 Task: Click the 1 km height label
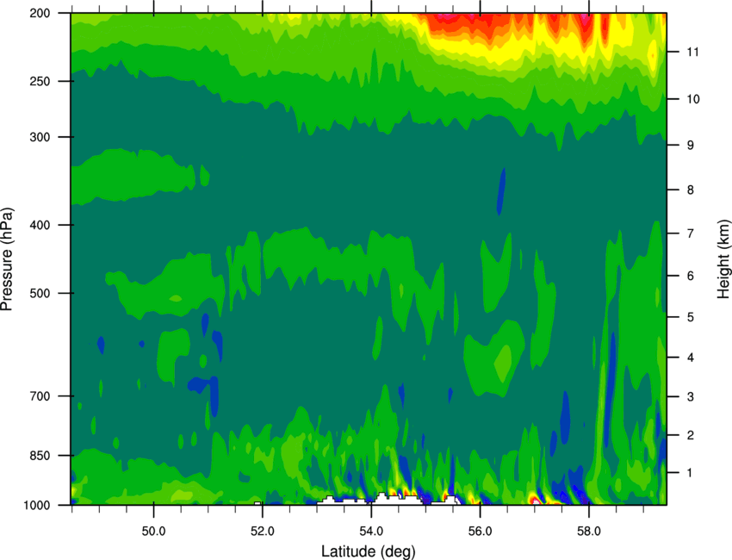coord(690,473)
